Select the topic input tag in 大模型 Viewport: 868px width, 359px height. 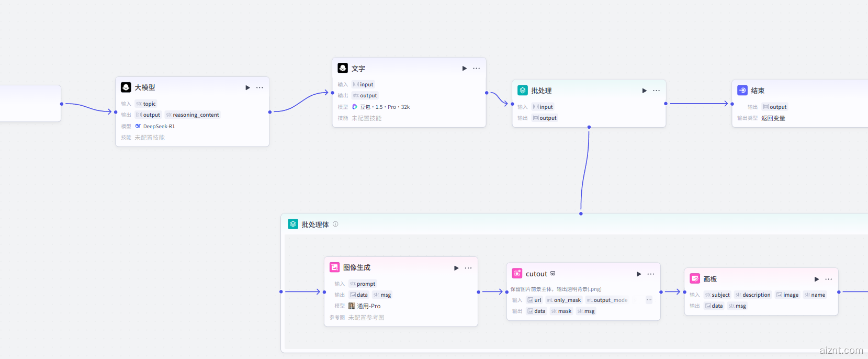click(x=146, y=104)
